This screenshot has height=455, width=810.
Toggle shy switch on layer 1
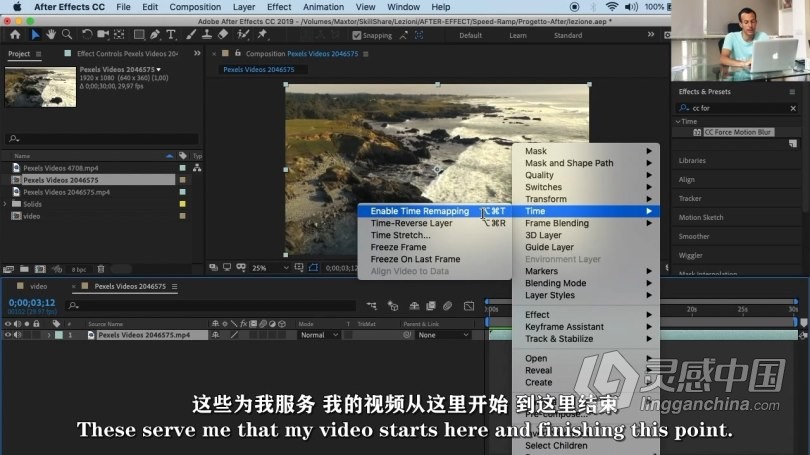pos(215,335)
